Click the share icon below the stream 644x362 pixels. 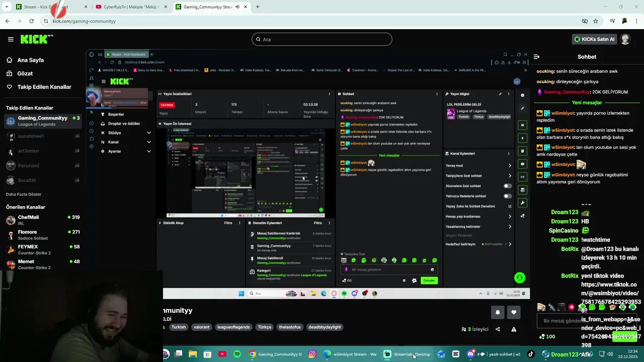[498, 329]
